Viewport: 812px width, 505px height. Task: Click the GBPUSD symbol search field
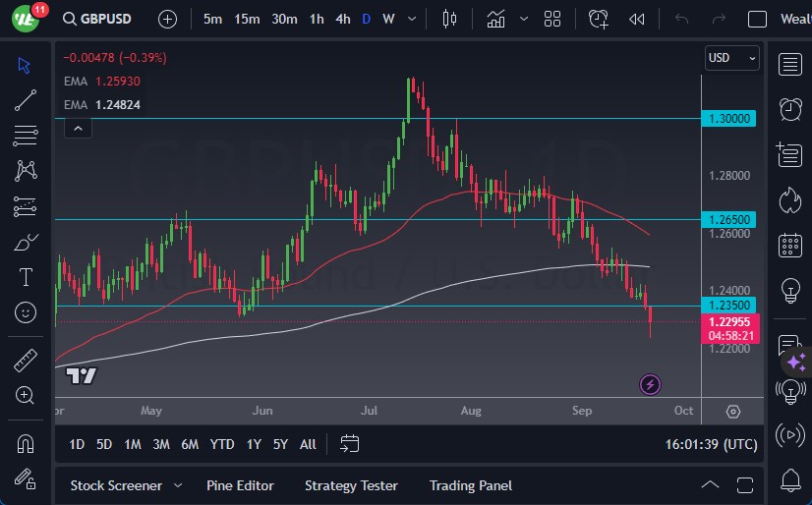click(x=105, y=19)
